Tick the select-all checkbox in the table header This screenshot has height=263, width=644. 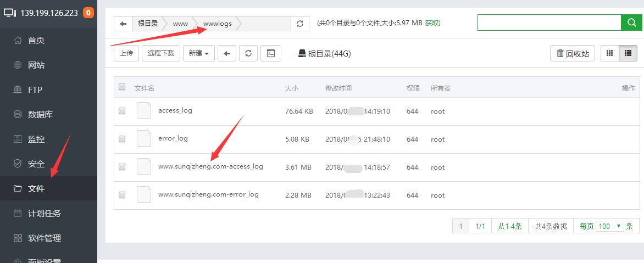tap(122, 87)
